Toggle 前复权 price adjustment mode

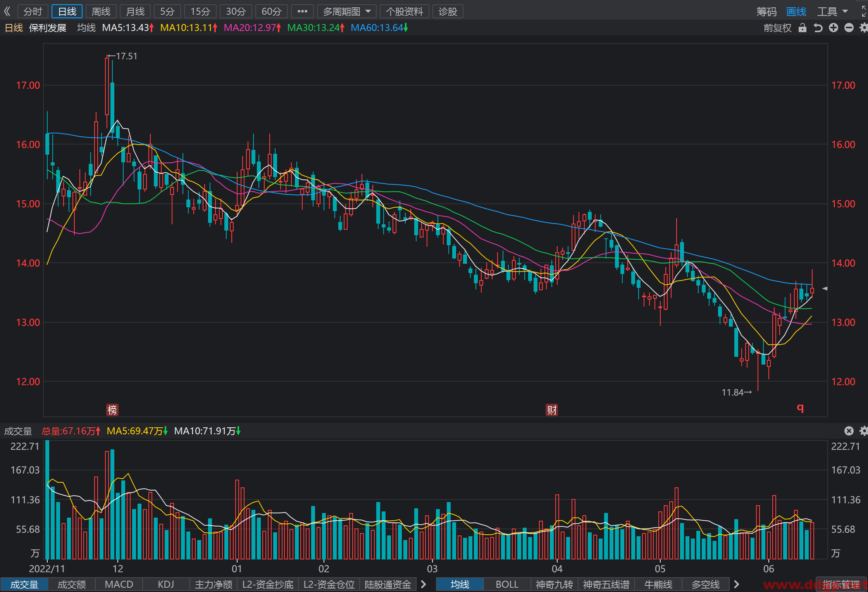coord(777,28)
